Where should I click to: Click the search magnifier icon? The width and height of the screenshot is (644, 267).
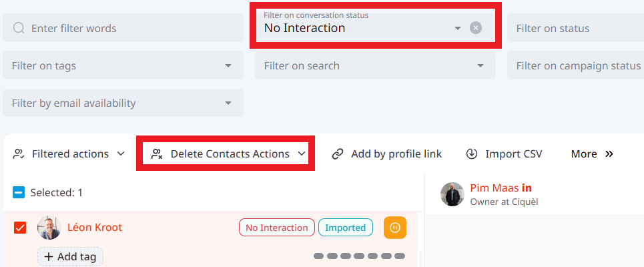(x=19, y=28)
